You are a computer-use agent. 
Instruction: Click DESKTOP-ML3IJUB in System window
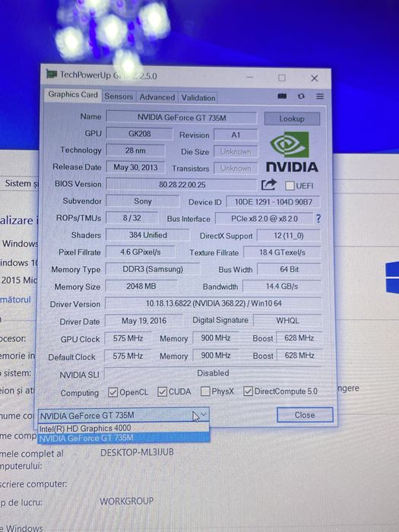(137, 452)
